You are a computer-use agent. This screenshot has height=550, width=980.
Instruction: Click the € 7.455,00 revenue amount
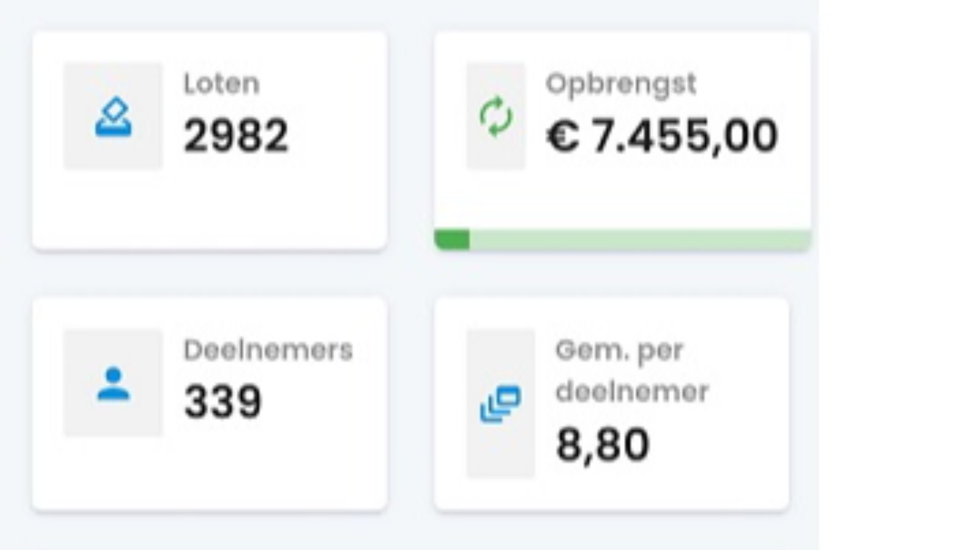pyautogui.click(x=662, y=136)
